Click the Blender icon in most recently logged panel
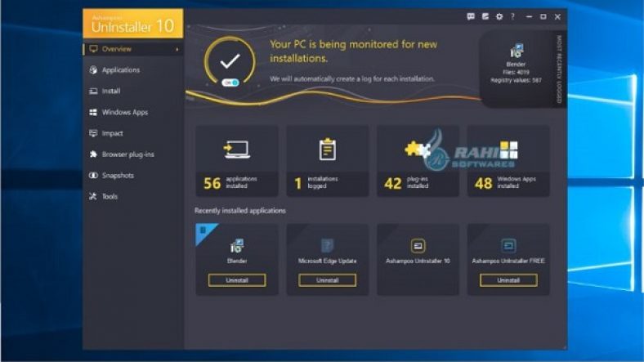 (x=517, y=51)
